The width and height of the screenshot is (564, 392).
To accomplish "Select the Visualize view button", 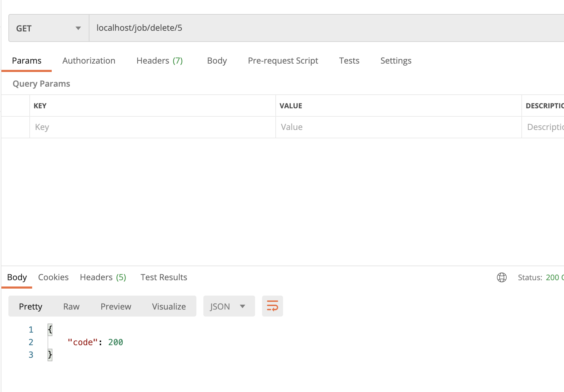I will click(169, 306).
